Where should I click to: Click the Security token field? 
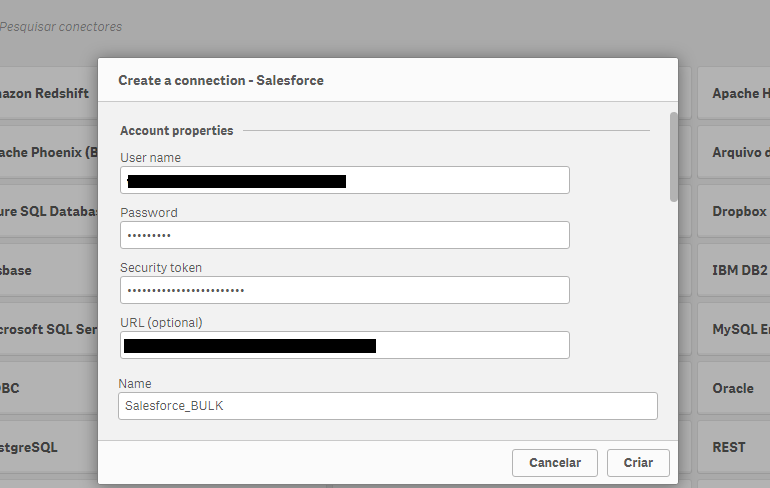coord(344,290)
